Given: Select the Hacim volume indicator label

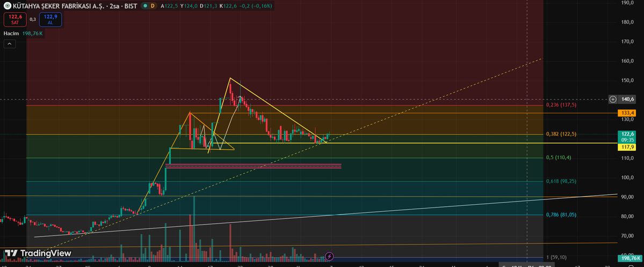Looking at the screenshot, I should point(11,33).
